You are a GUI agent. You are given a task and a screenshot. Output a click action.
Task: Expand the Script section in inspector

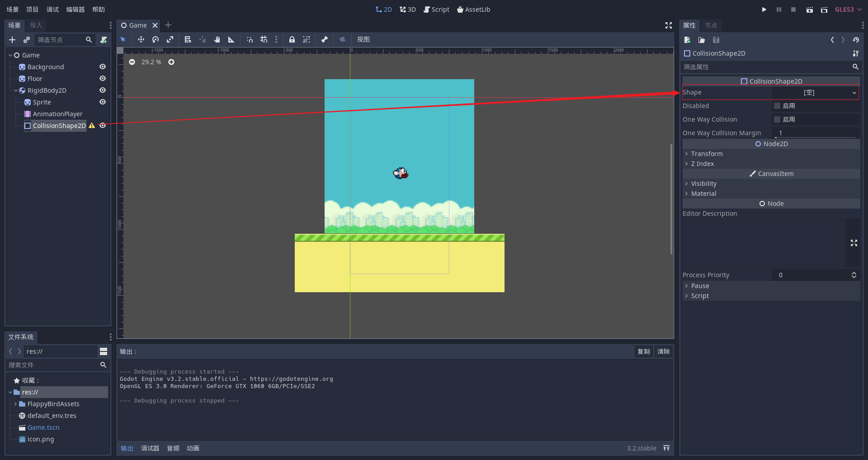[x=771, y=296]
